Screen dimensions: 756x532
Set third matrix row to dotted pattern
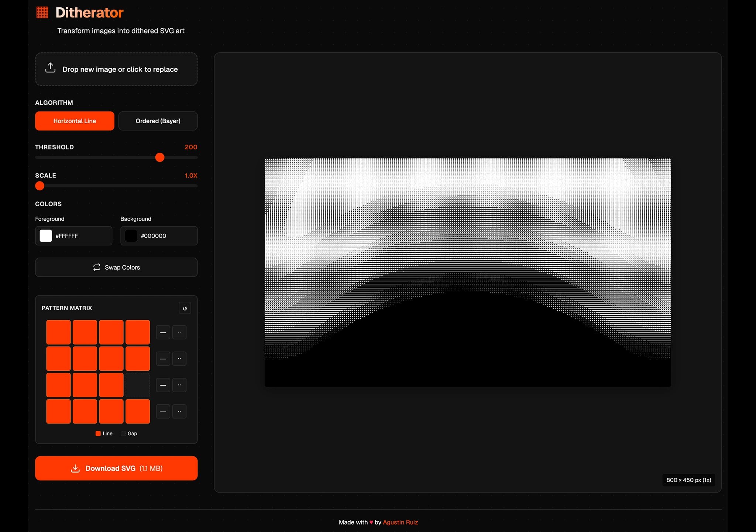179,385
